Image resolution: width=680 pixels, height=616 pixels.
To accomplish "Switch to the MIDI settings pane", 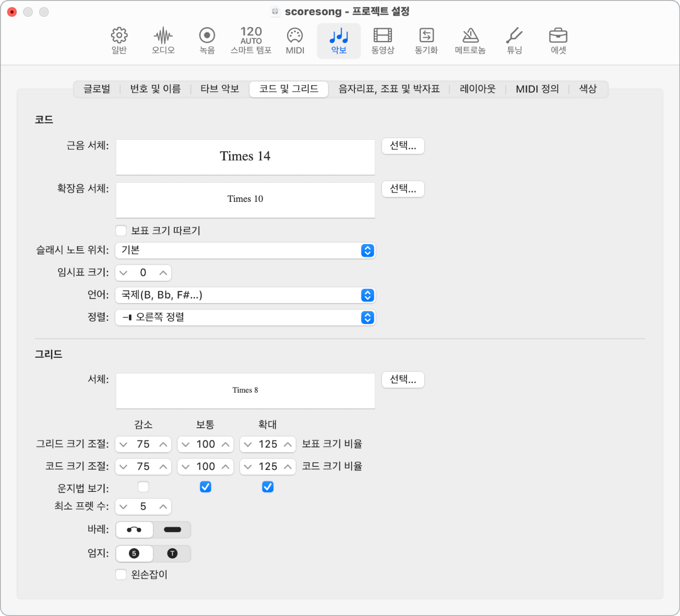I will click(295, 41).
